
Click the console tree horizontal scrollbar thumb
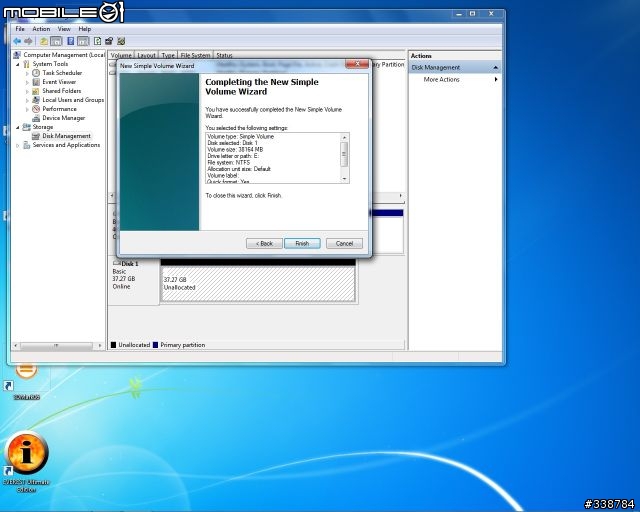56,346
